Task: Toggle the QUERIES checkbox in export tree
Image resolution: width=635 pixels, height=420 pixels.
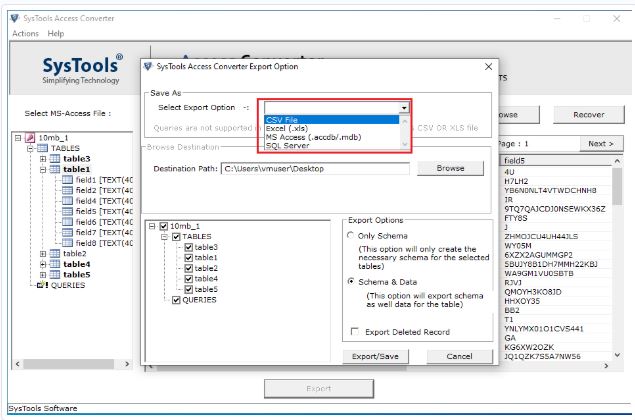Action: pos(176,300)
